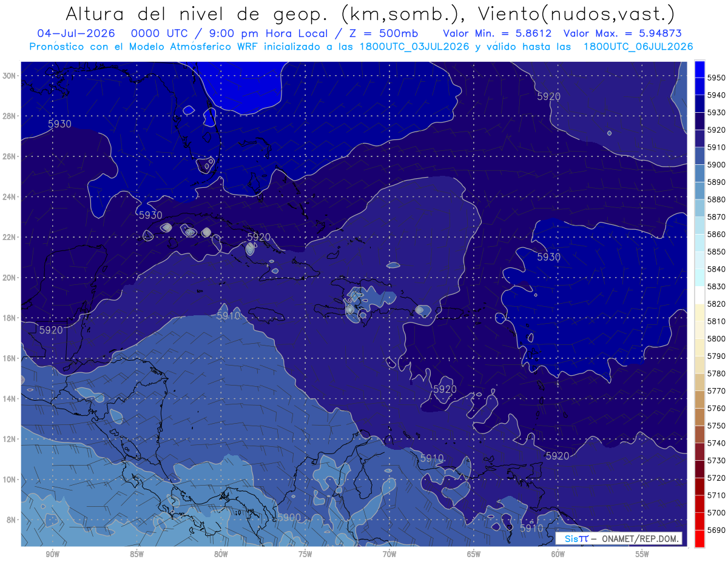Click the 5900 contour label near Panama

pos(289,517)
